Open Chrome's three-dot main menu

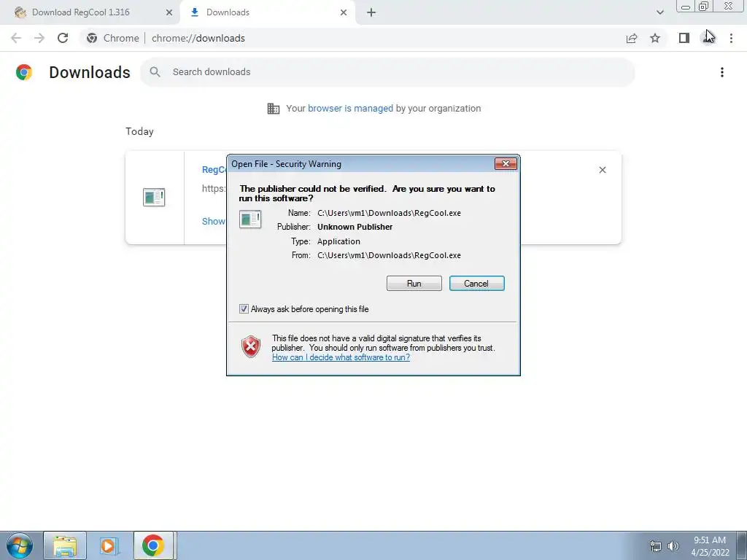click(x=731, y=38)
